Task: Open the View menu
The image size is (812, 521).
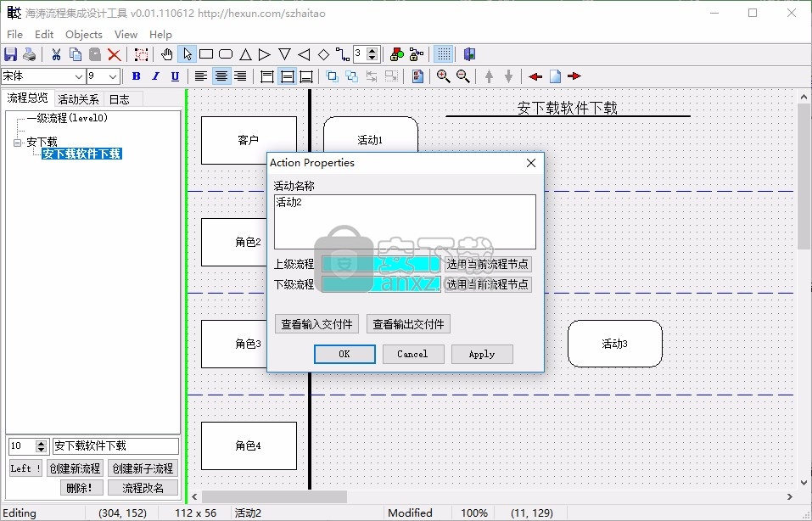Action: pyautogui.click(x=126, y=34)
